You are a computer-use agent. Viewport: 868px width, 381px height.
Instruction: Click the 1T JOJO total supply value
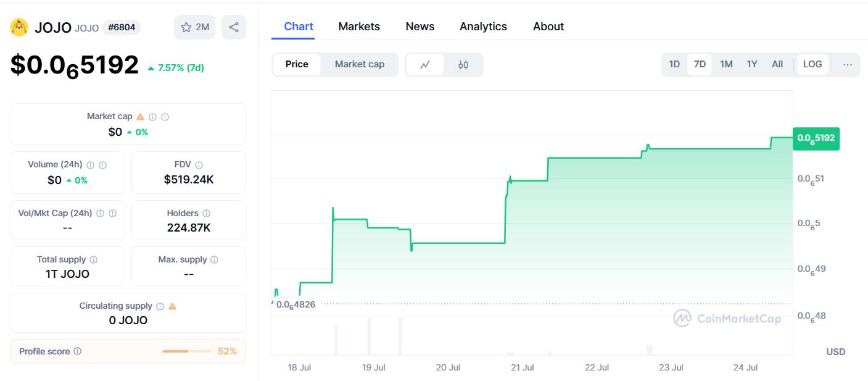[67, 274]
